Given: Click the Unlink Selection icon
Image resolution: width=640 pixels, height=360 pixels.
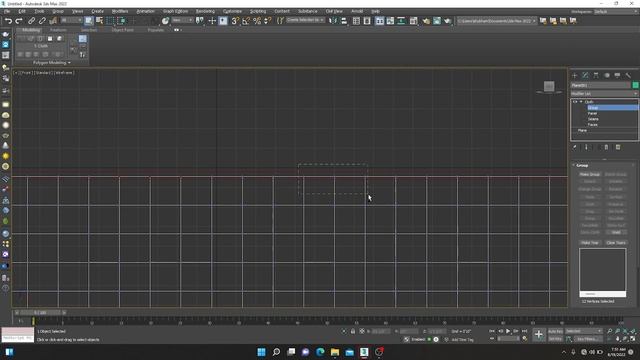Looking at the screenshot, I should click(x=42, y=21).
